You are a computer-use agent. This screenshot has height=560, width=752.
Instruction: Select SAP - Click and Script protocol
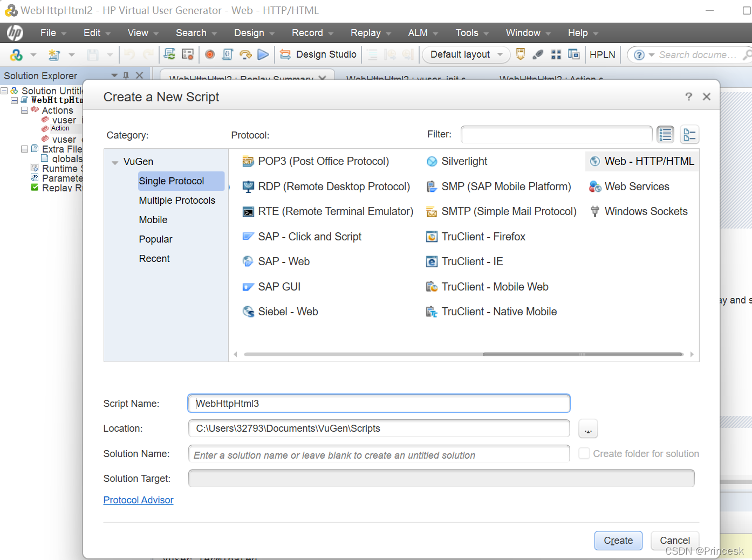point(302,237)
